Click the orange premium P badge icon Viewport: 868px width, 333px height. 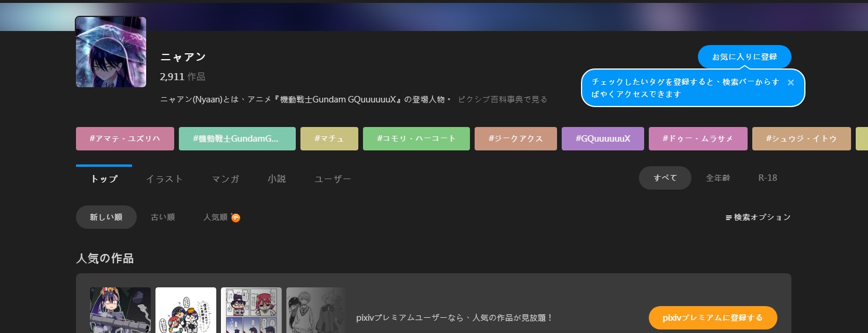pyautogui.click(x=236, y=218)
